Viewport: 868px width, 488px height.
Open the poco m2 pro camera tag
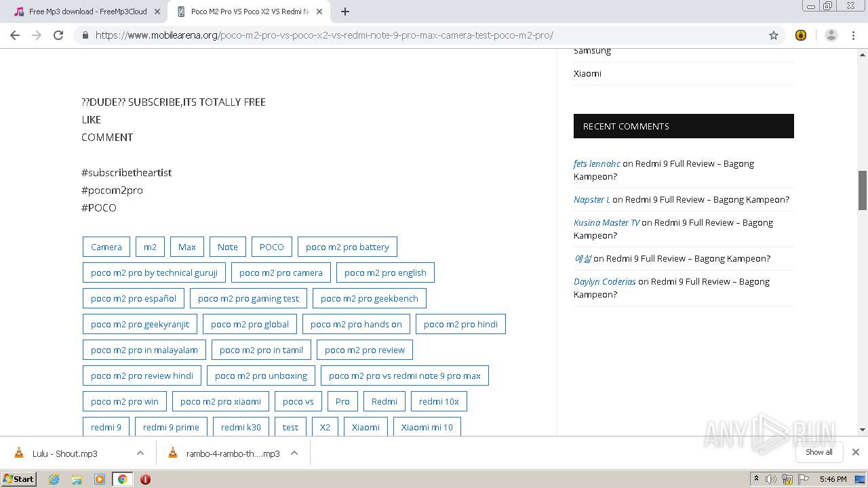[x=281, y=272]
